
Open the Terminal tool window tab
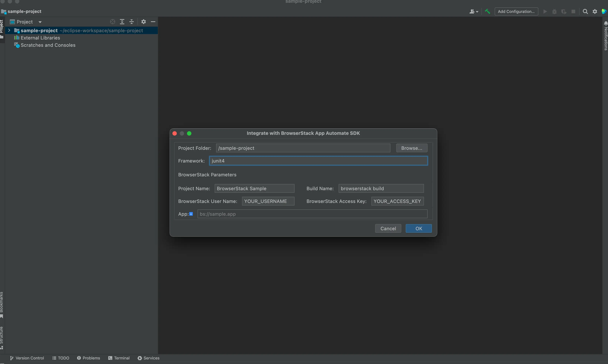[119, 358]
